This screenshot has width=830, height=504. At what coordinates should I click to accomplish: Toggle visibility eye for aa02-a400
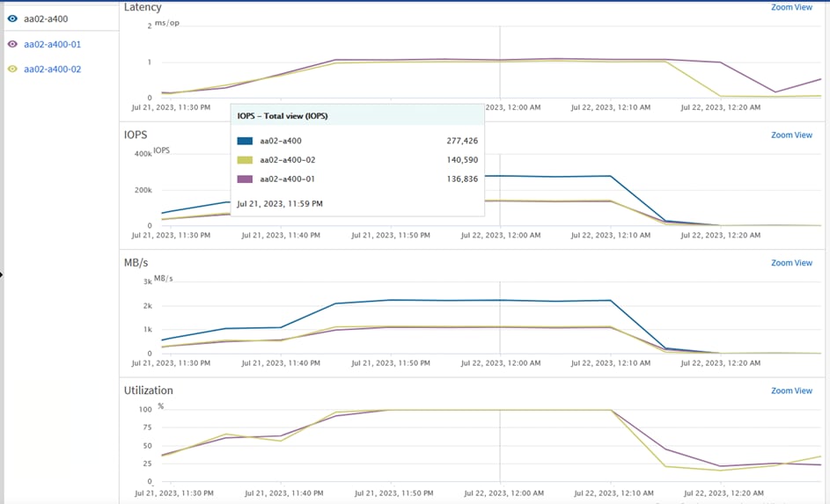(12, 18)
